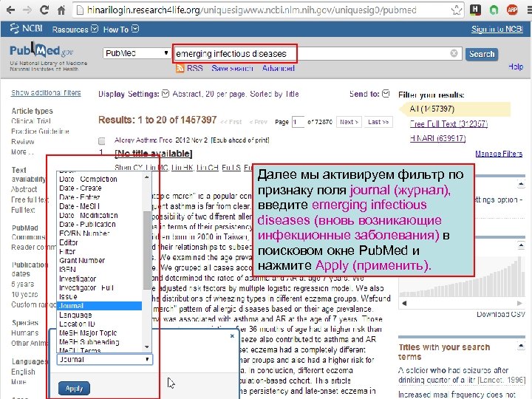Screen dimensions: 532x399
Task: Filter publication dates to 5 years
Action: click(x=23, y=284)
